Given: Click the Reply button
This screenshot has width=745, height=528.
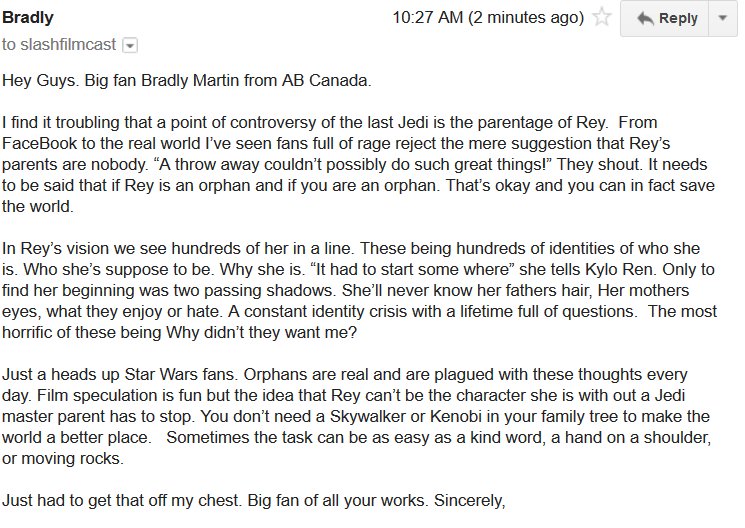Looking at the screenshot, I should point(668,18).
